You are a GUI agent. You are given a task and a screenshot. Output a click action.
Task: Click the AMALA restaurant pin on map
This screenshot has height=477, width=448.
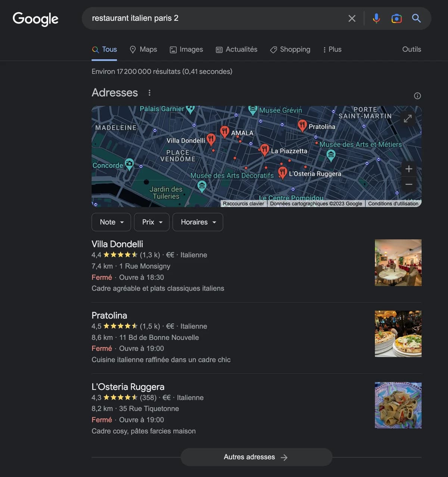224,131
